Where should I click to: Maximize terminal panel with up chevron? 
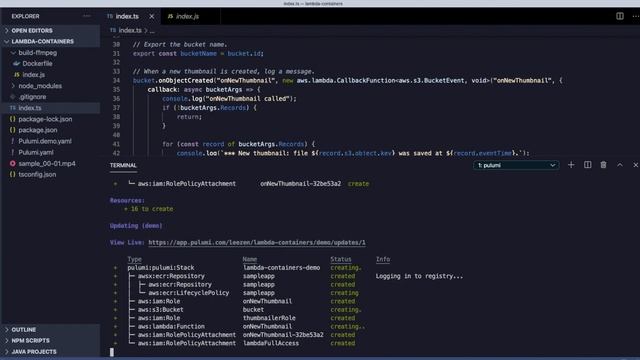pos(620,165)
